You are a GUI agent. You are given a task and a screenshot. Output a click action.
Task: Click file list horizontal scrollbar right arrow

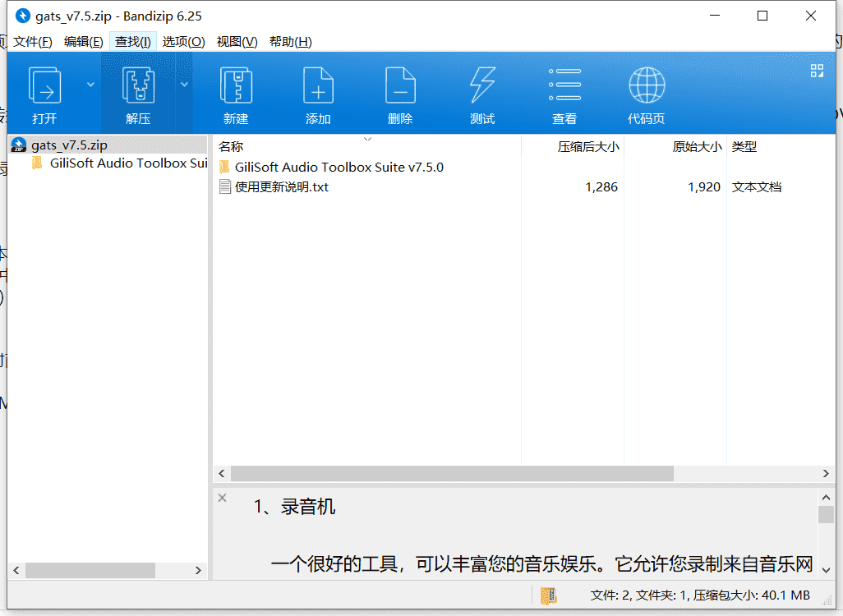826,474
